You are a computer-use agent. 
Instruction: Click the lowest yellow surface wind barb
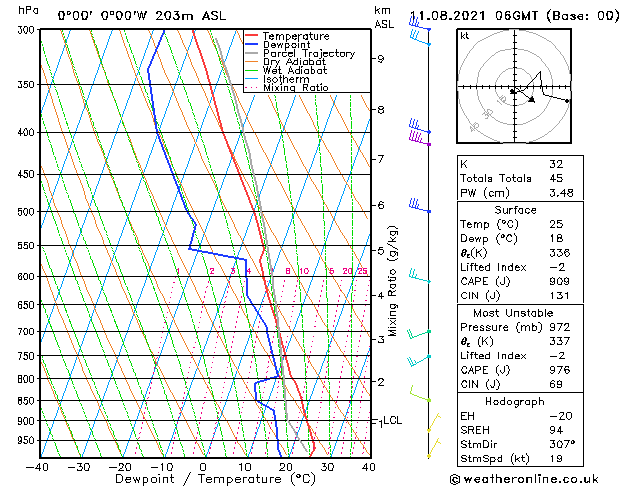[x=434, y=448]
